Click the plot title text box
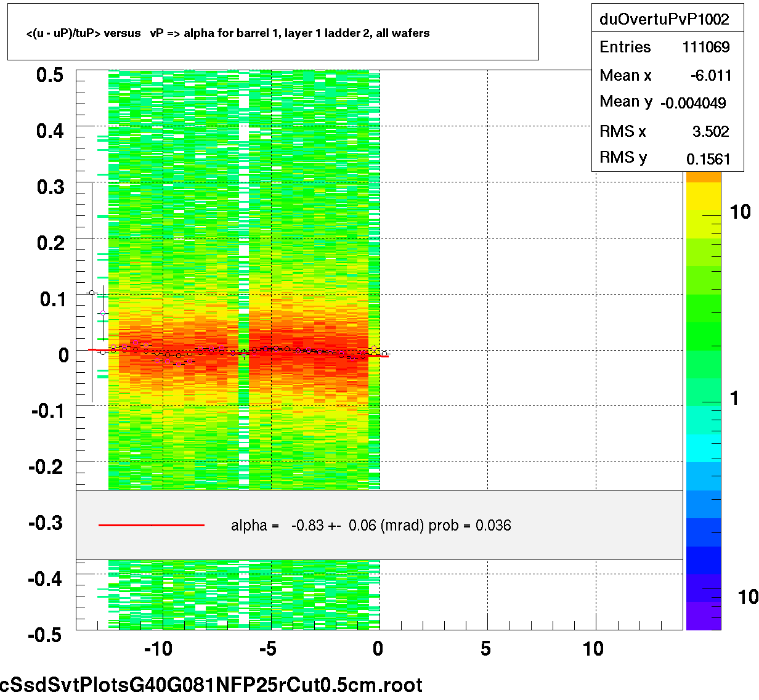Screen dimensions: 759x700 pos(273,32)
